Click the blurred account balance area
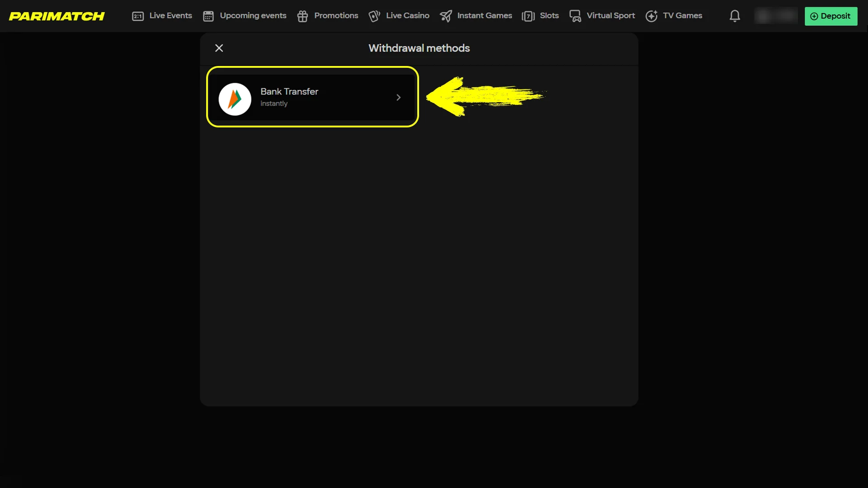 (x=776, y=16)
